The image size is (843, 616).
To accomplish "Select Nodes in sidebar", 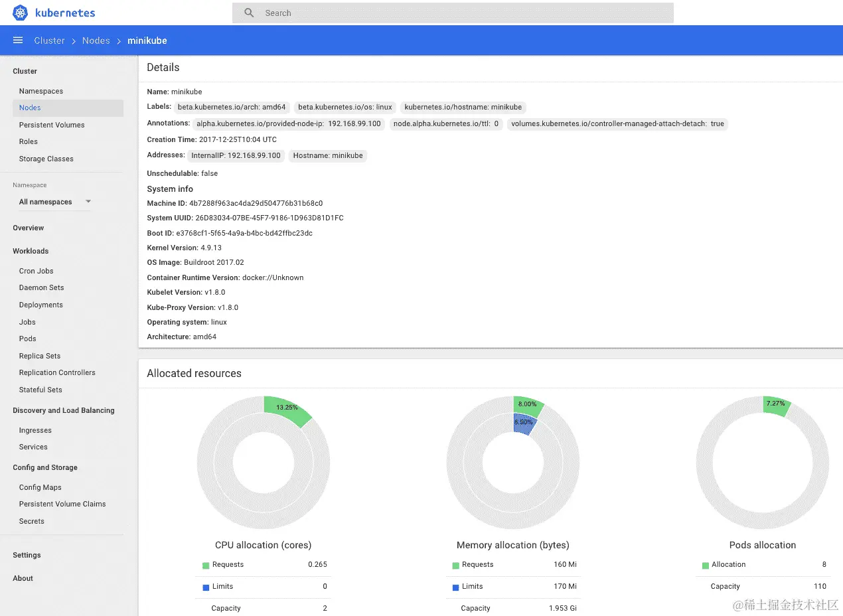I will [68, 108].
